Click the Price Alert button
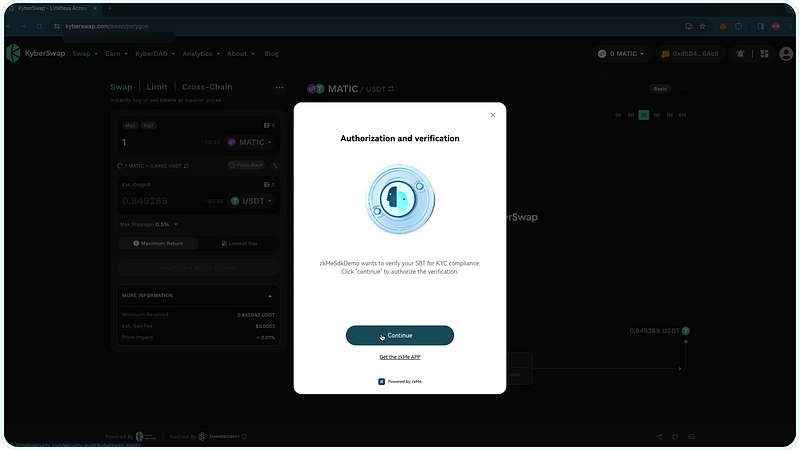 coord(246,165)
